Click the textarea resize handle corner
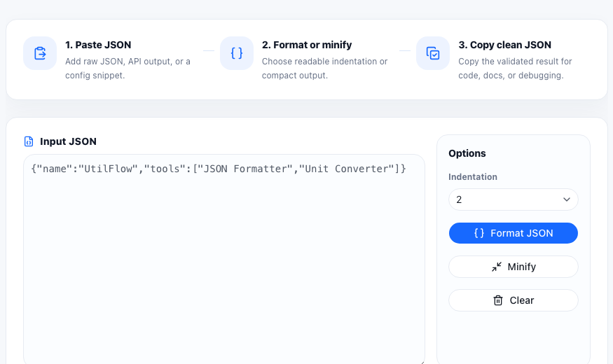Image resolution: width=613 pixels, height=364 pixels. 422,362
